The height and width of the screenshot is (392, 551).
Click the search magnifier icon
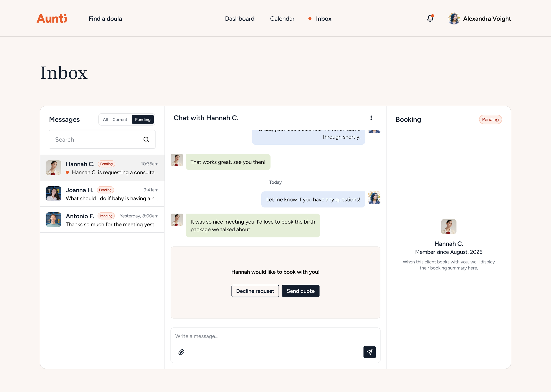click(146, 140)
